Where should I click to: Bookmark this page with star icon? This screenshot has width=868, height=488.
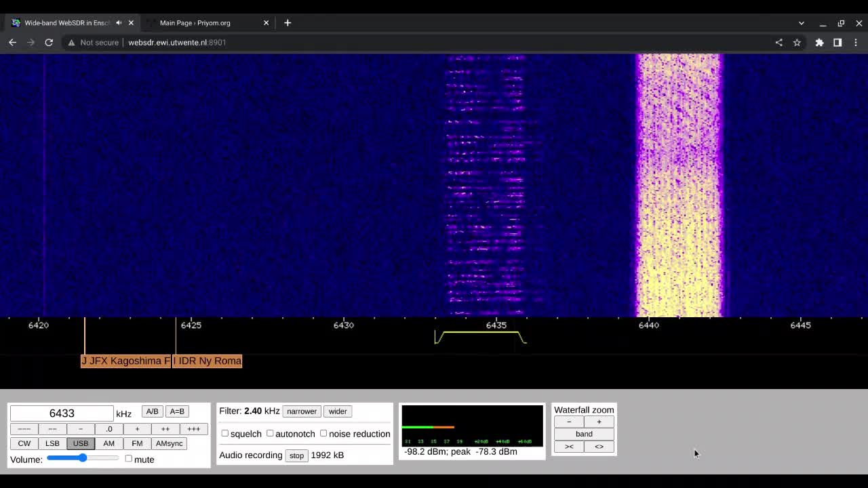(797, 42)
